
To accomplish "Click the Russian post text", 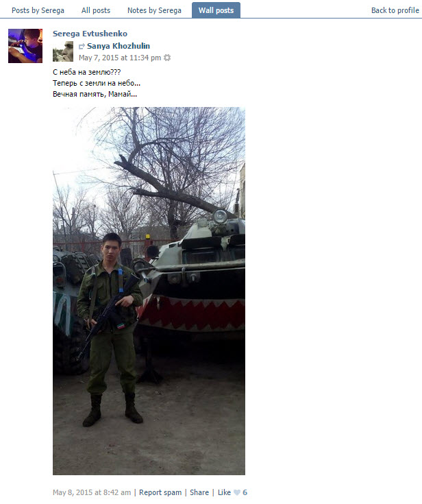I will click(x=97, y=83).
